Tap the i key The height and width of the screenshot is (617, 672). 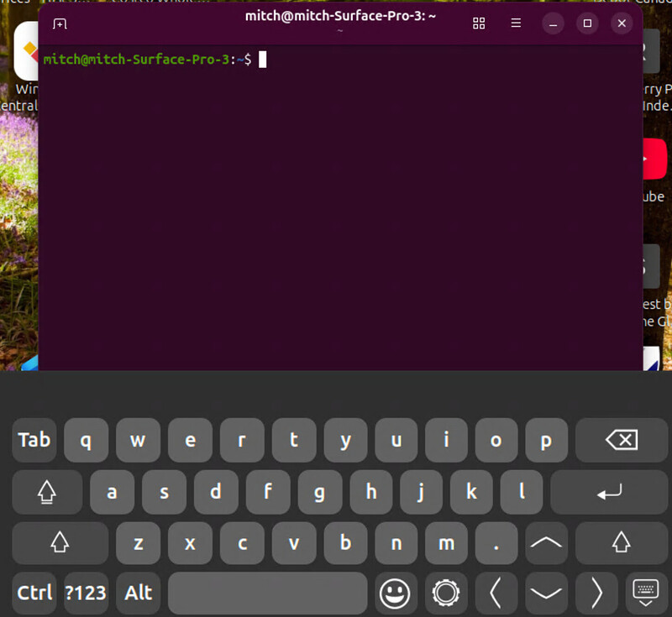446,440
